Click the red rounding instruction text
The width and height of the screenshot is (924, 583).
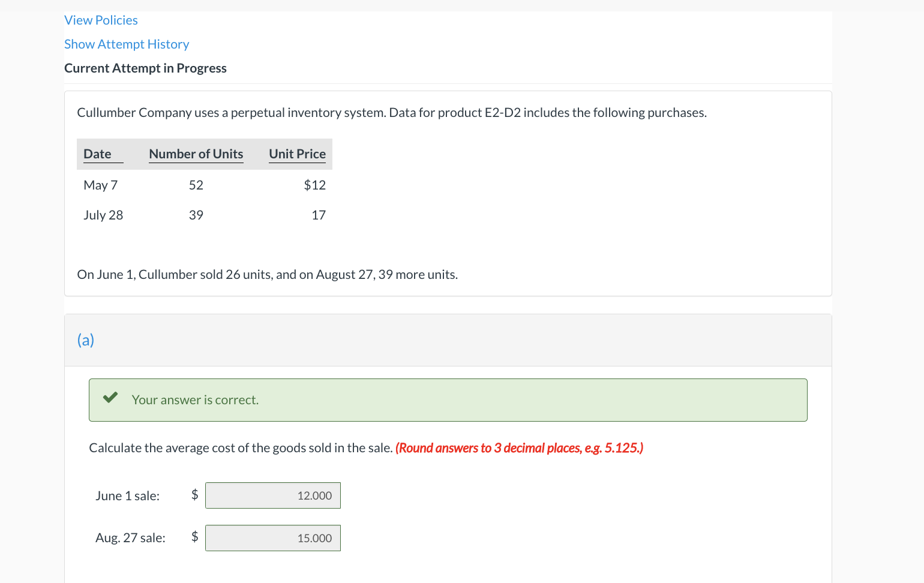(519, 448)
